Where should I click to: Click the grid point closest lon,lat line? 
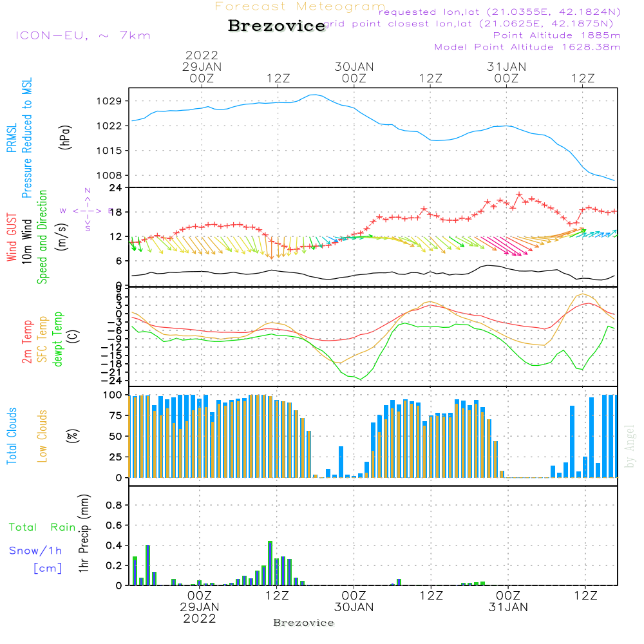tap(469, 24)
